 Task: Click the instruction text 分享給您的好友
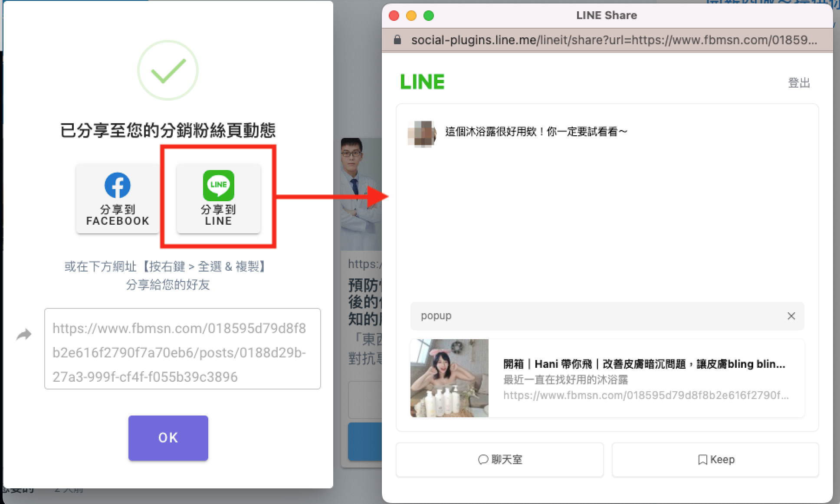(x=168, y=285)
